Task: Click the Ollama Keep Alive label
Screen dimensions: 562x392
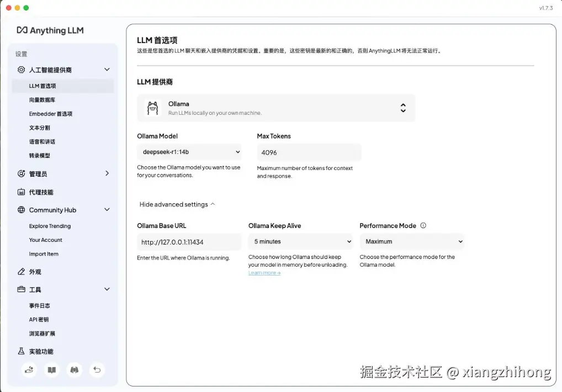Action: [x=274, y=226]
